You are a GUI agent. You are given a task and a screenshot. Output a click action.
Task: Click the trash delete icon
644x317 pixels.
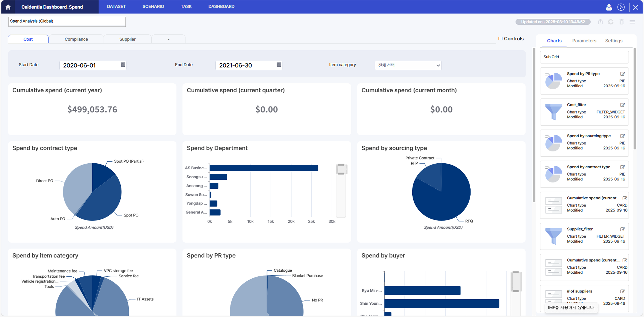(622, 22)
